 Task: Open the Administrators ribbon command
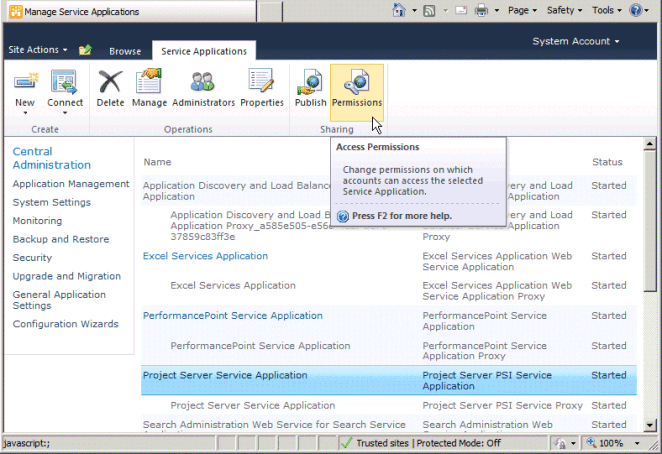[x=203, y=88]
